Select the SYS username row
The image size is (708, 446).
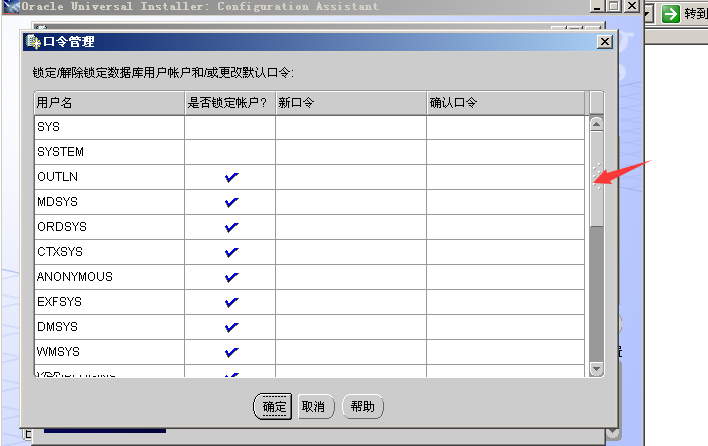click(109, 127)
